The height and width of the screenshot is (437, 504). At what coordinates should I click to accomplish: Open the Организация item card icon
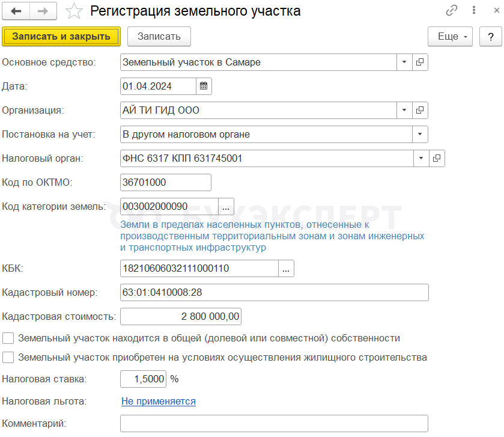[x=420, y=111]
